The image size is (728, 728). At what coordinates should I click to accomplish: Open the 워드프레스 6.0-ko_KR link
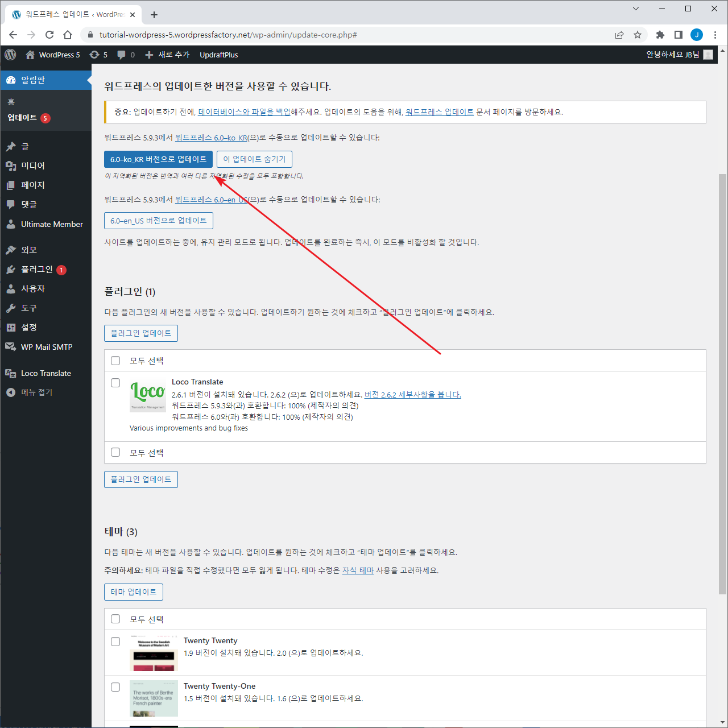tap(212, 138)
